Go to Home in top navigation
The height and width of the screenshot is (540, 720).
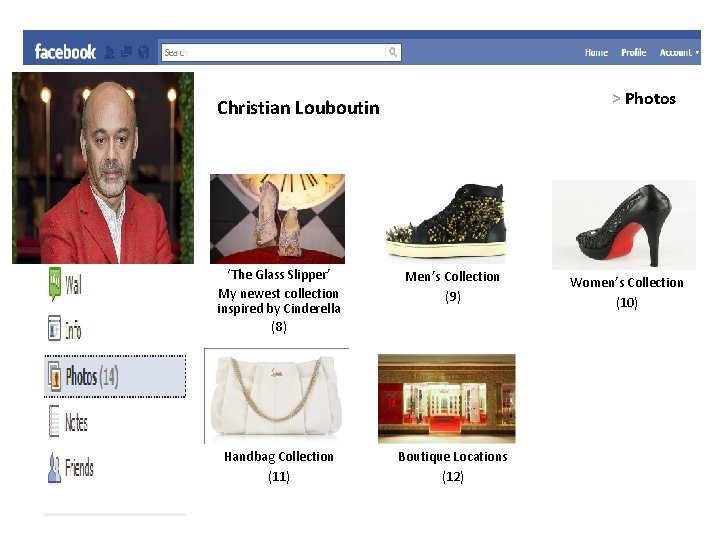point(596,52)
